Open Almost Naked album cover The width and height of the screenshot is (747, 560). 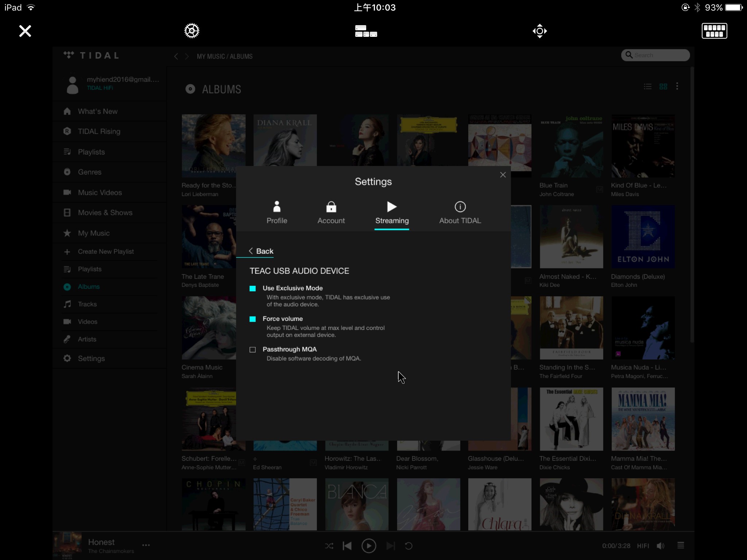(x=571, y=237)
